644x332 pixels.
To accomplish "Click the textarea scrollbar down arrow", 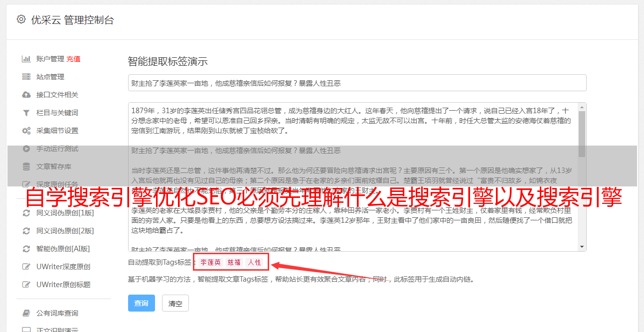I will (582, 247).
